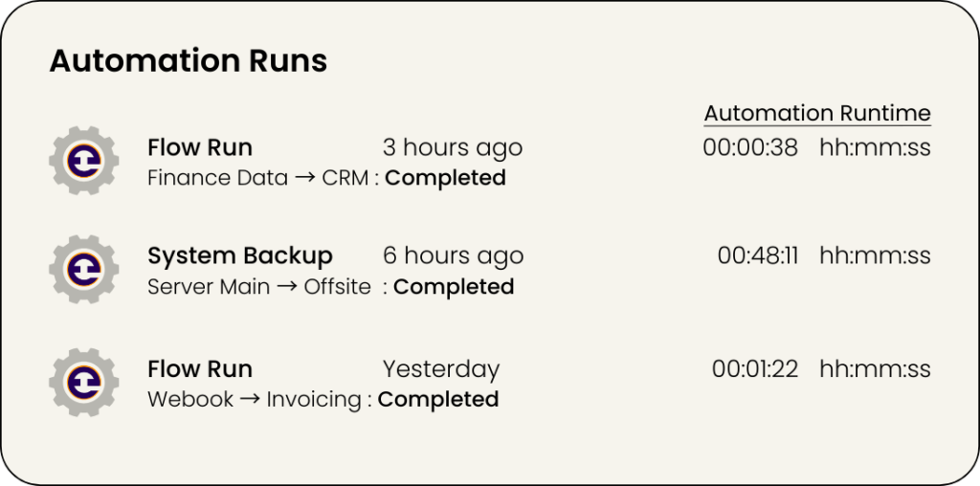Viewport: 980px width, 486px height.
Task: Select the Server Main → Offsite description
Action: [x=258, y=287]
